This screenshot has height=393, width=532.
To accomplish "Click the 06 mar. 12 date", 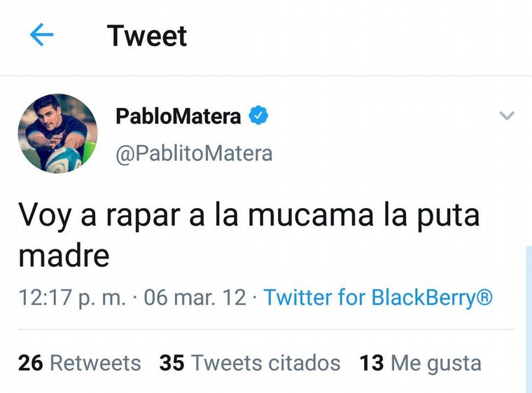I will point(195,298).
